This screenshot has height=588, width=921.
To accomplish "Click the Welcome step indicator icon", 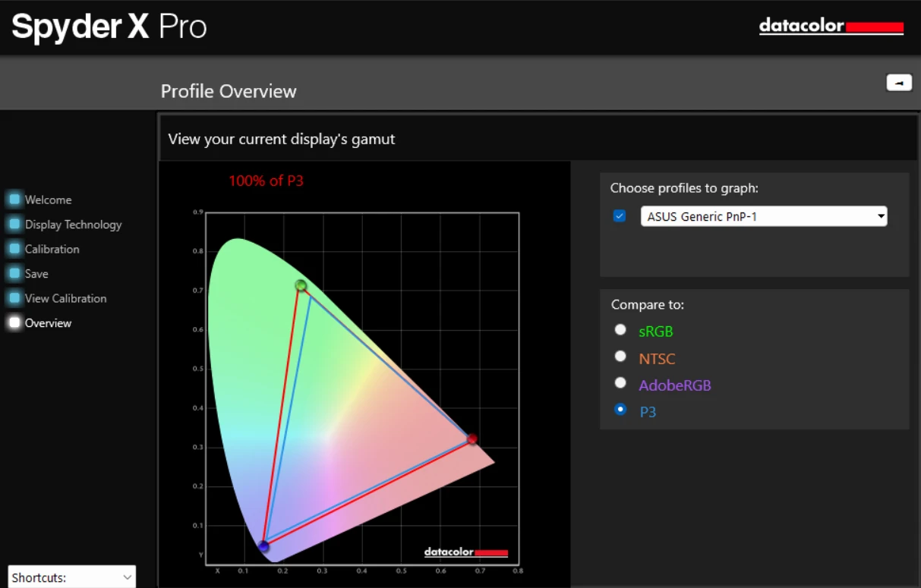I will 14,200.
